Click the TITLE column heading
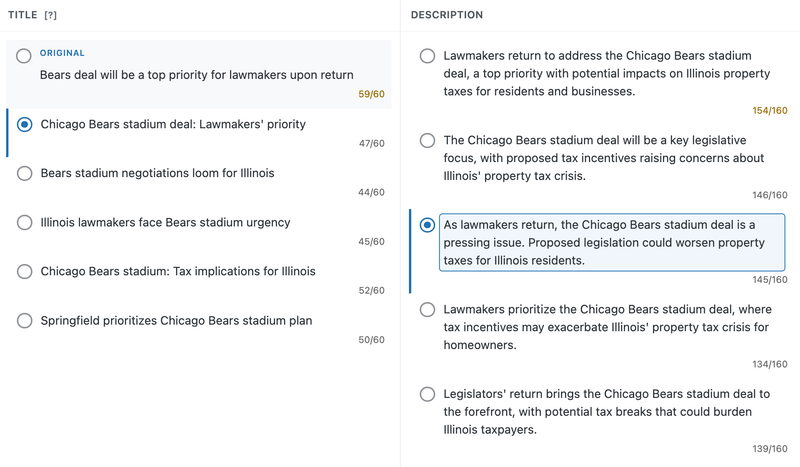 pyautogui.click(x=22, y=15)
